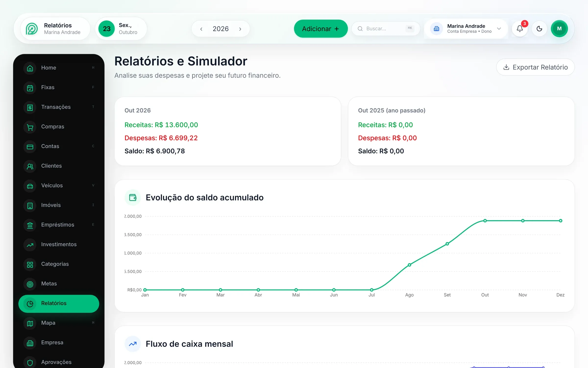Click the Ago data point on saldo chart
Viewport: 588px width, 368px height.
pos(409,265)
